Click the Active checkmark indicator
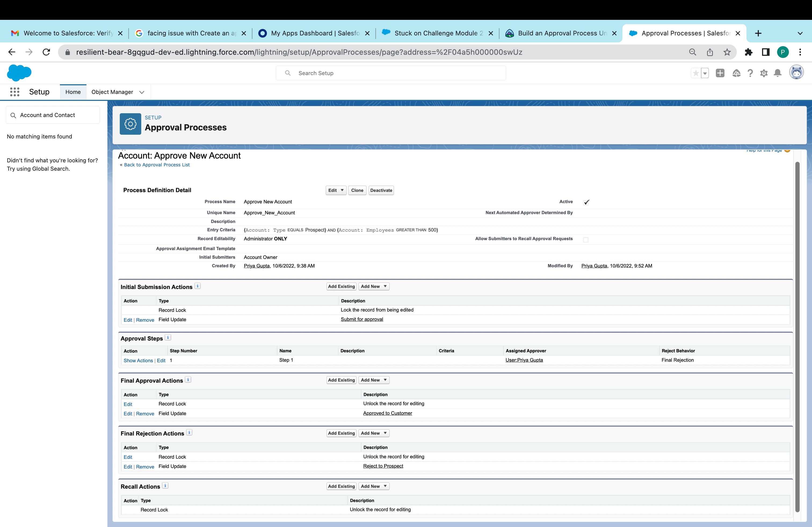Screen dimensions: 812x527 coord(586,202)
